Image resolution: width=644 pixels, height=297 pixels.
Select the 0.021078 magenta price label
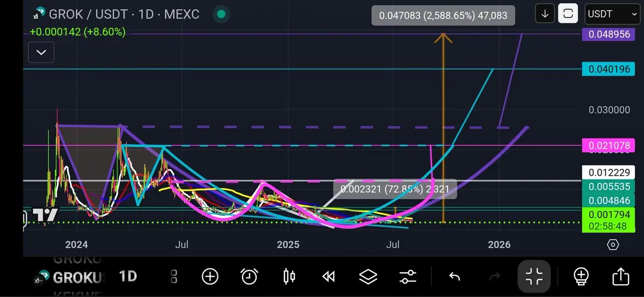click(x=609, y=145)
